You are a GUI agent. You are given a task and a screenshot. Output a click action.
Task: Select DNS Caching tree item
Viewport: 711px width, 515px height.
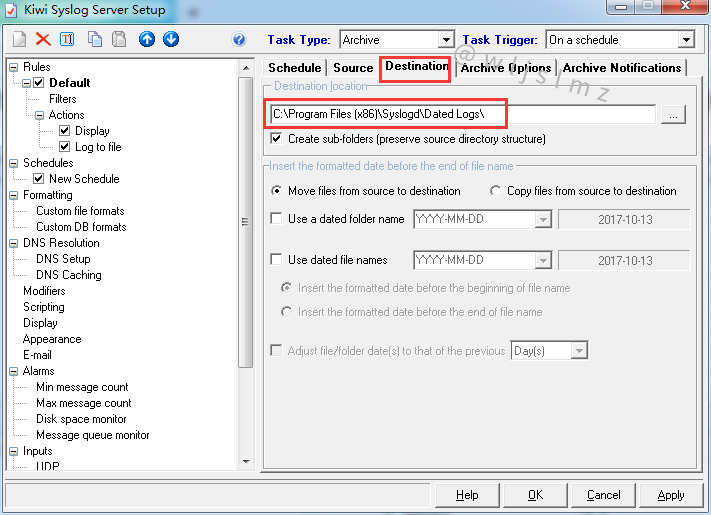(69, 275)
